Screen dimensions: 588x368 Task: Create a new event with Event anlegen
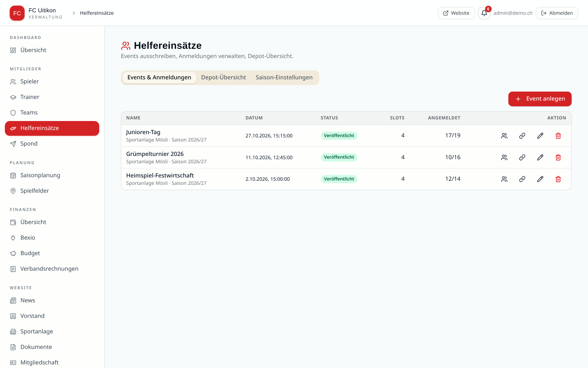coord(540,99)
